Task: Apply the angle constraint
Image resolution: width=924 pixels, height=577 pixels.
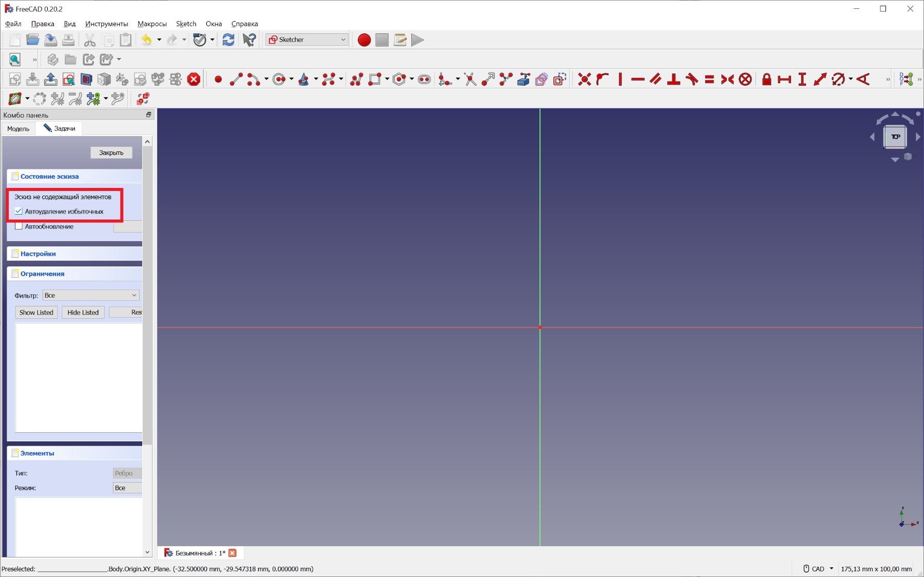Action: (x=863, y=79)
